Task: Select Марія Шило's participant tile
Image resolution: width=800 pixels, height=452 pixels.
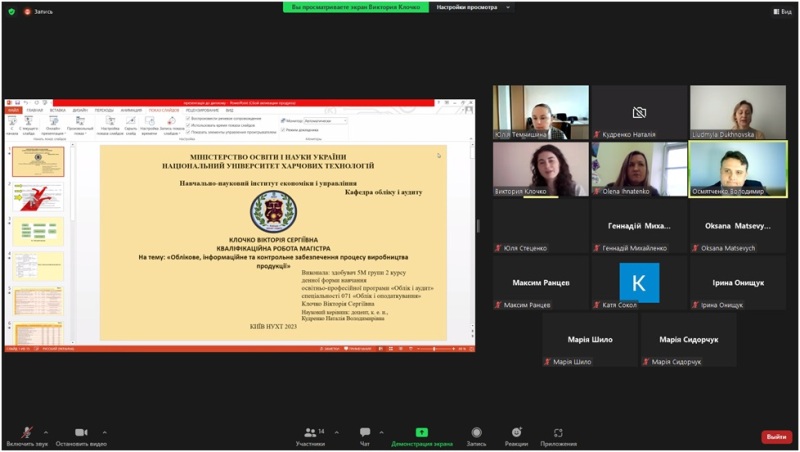Action: click(589, 340)
